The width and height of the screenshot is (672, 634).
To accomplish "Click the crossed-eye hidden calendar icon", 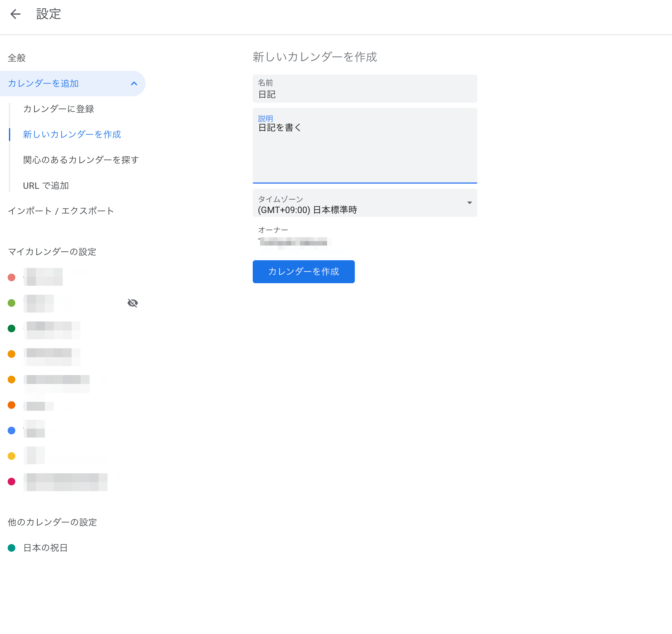I will click(132, 303).
